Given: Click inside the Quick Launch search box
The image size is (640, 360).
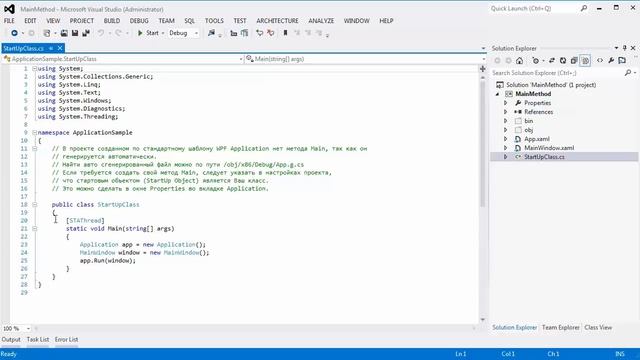Looking at the screenshot, I should pyautogui.click(x=535, y=9).
